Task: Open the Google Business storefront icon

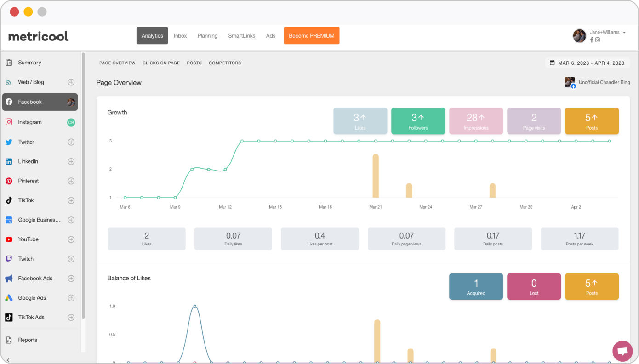Action: [9, 220]
